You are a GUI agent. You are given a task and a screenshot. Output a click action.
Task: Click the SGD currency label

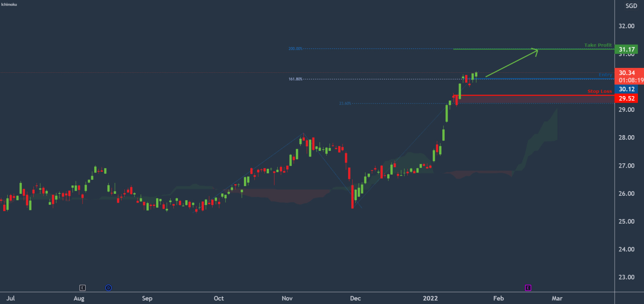[x=631, y=6]
